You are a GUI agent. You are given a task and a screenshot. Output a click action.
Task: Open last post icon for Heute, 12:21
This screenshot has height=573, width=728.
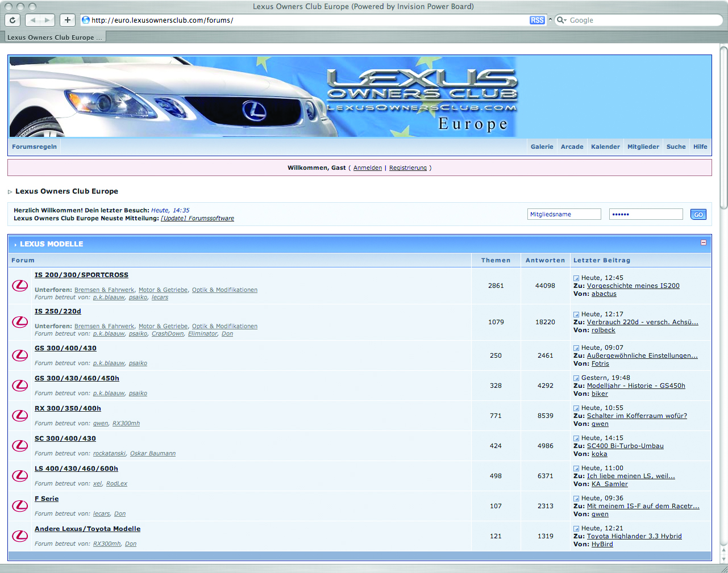[576, 529]
